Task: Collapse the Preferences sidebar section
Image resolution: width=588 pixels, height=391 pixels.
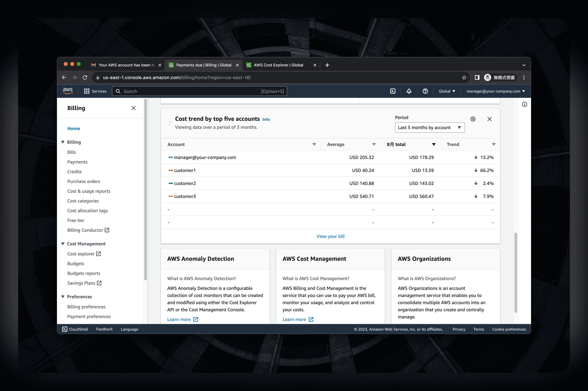Action: (63, 297)
